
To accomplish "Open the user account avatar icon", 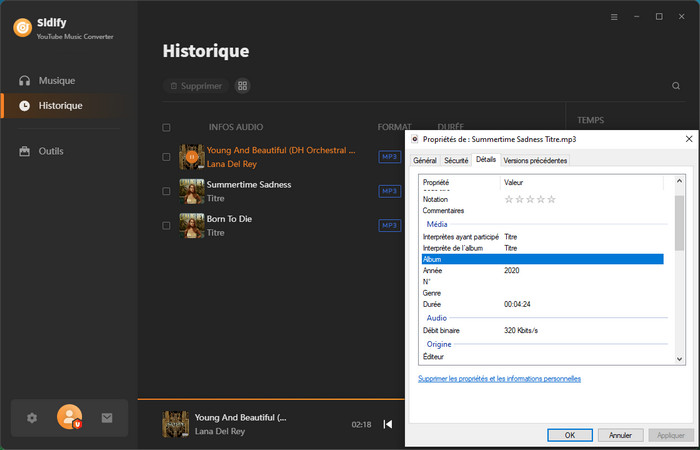I will tap(70, 417).
